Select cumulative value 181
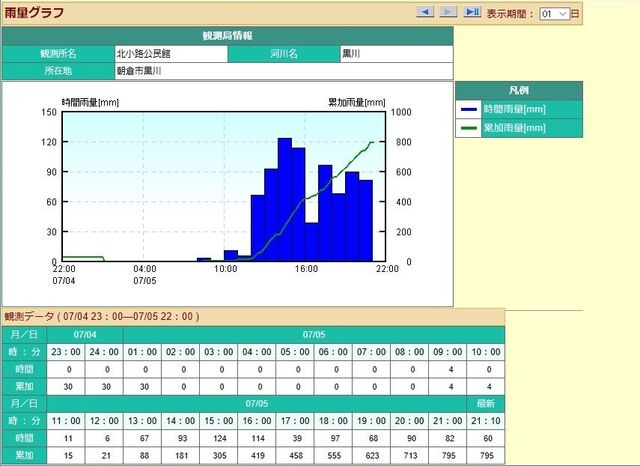The image size is (640, 466). click(x=182, y=455)
